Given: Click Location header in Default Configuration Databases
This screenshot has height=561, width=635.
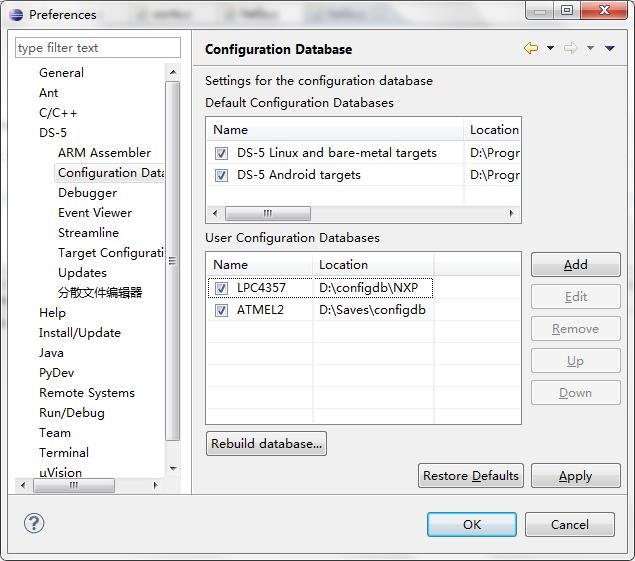Looking at the screenshot, I should click(492, 130).
